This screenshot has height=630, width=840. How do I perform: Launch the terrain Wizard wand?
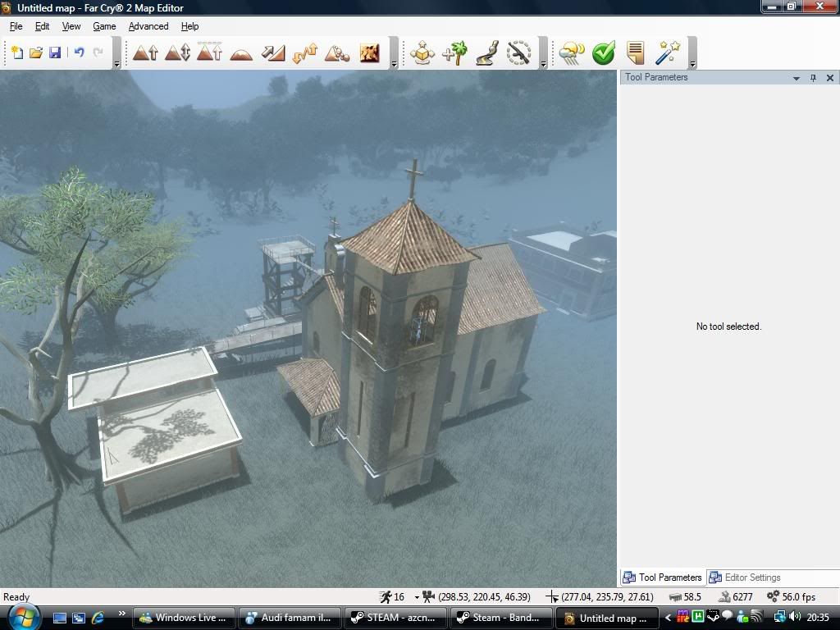tap(668, 52)
